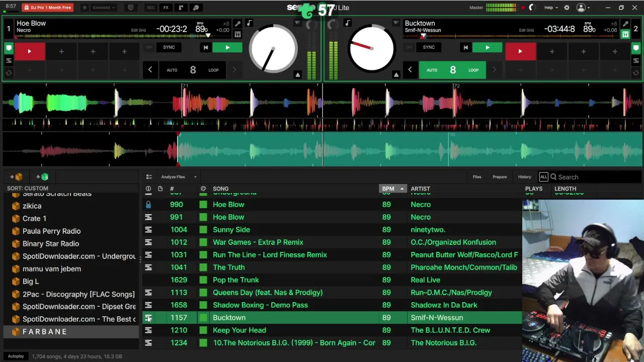Click the color palette column header icon
This screenshot has height=362, width=644.
(203, 189)
